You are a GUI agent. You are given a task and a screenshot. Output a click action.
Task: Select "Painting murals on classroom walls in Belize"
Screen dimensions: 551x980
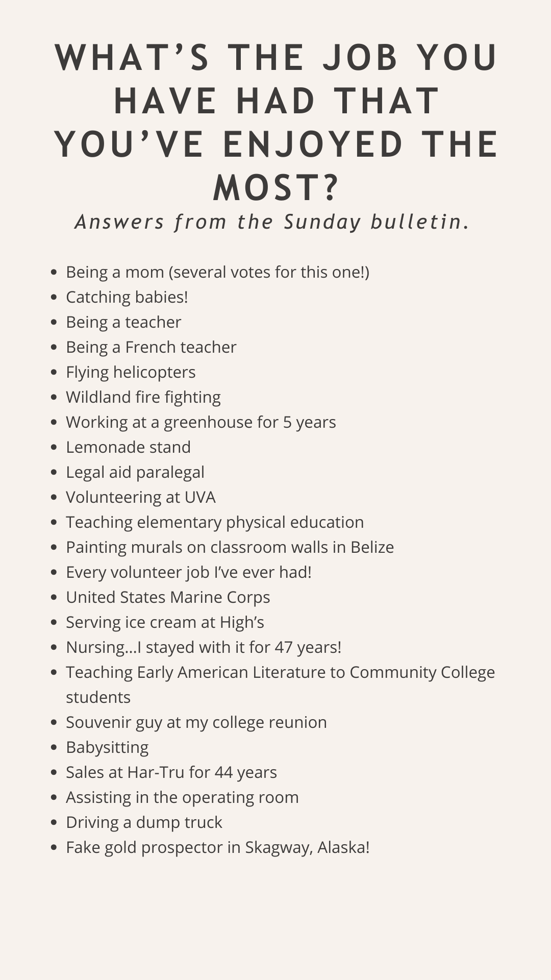coord(230,547)
